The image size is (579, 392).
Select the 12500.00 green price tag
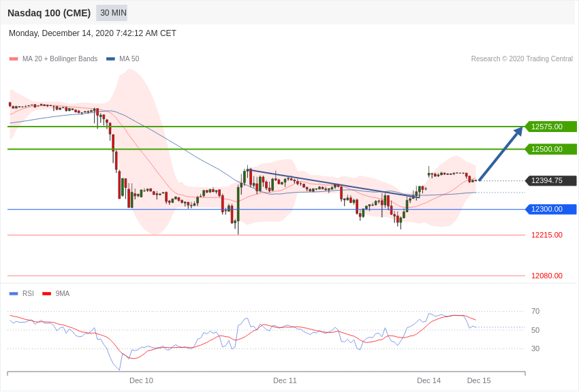[x=550, y=149]
